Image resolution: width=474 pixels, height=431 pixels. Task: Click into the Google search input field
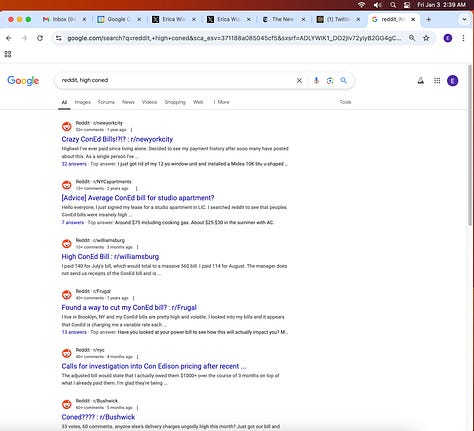pyautogui.click(x=177, y=80)
